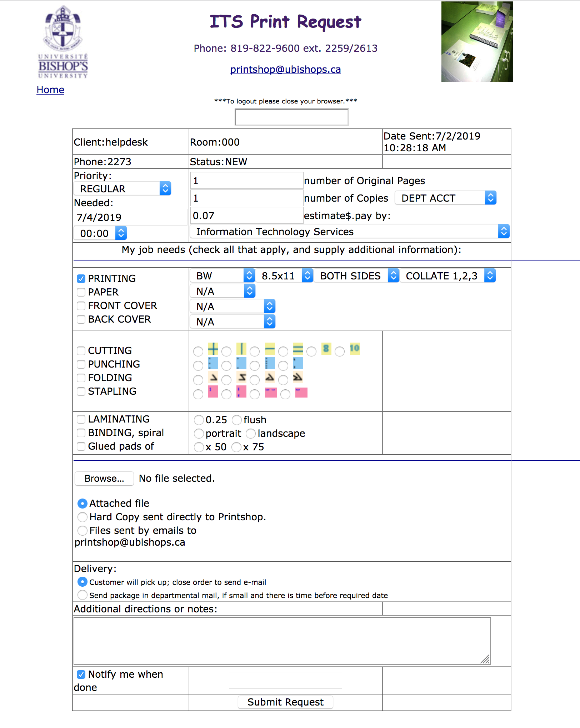Open the 8.5x11 paper size dropdown
580x728 pixels.
tap(285, 276)
